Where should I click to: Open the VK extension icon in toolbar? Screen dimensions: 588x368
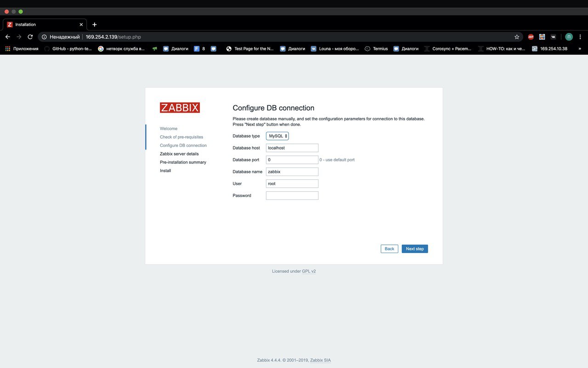pos(554,37)
